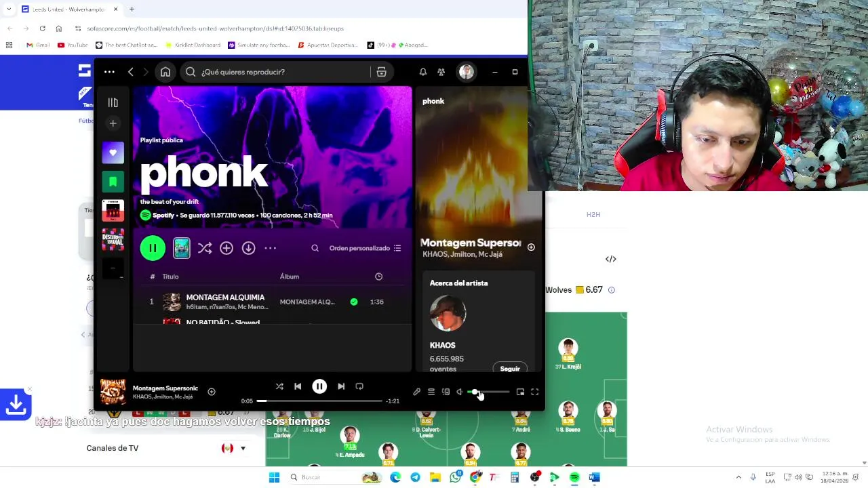Open a new Chrome tab

point(132,9)
